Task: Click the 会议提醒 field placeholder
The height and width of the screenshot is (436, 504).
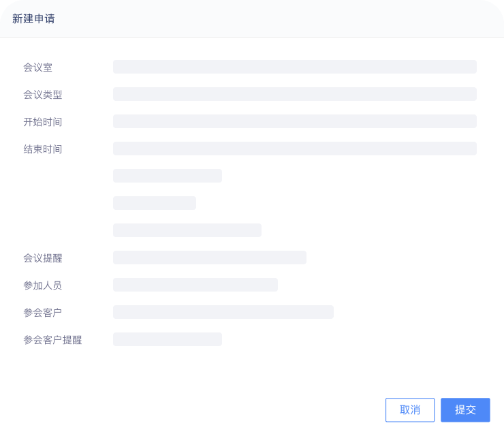Action: coord(209,258)
